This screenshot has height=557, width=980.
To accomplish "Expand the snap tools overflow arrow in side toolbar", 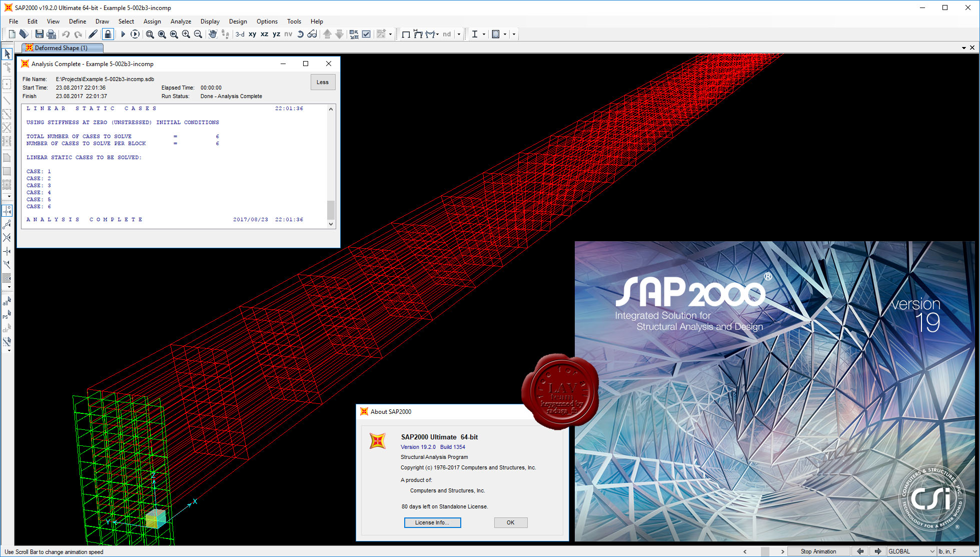I will (x=9, y=287).
